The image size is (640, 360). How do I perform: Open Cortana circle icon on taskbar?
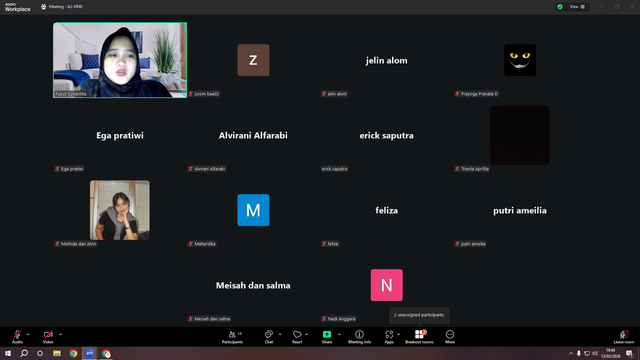point(40,353)
